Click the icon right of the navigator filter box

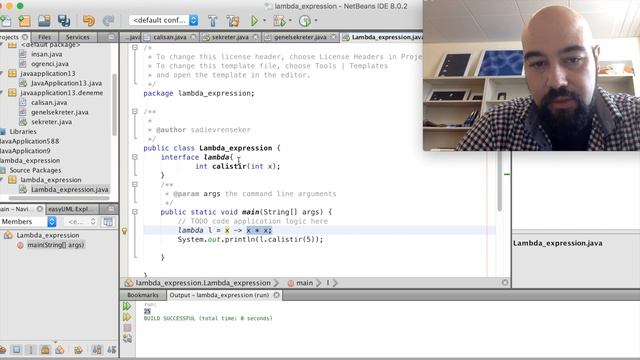108,222
